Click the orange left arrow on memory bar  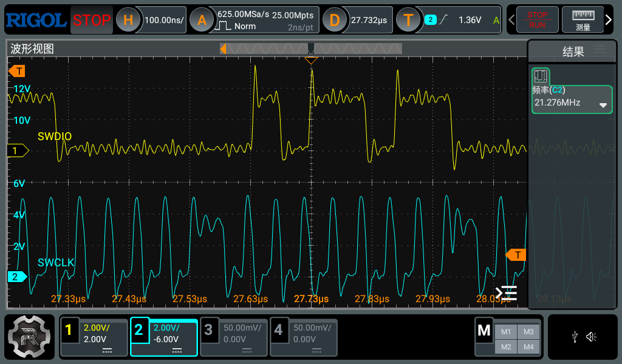224,49
